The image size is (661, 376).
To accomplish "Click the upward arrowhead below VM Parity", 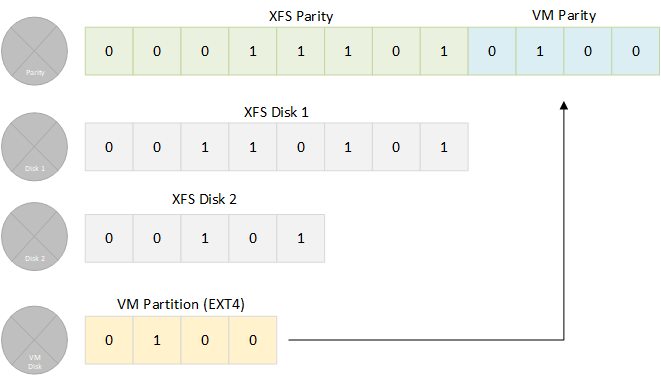I will point(564,105).
